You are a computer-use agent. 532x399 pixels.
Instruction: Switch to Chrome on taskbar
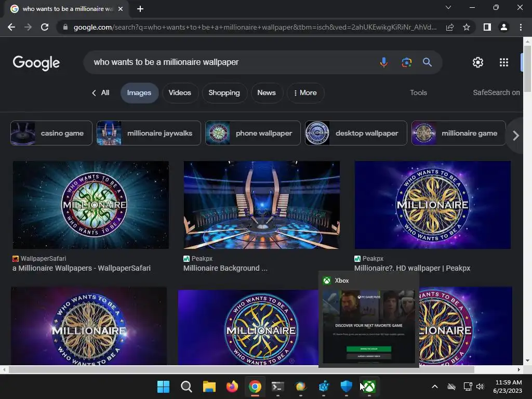[255, 387]
